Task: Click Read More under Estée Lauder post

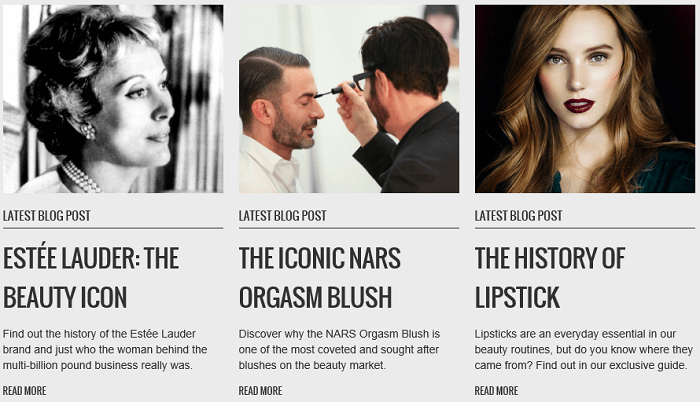Action: pos(25,391)
